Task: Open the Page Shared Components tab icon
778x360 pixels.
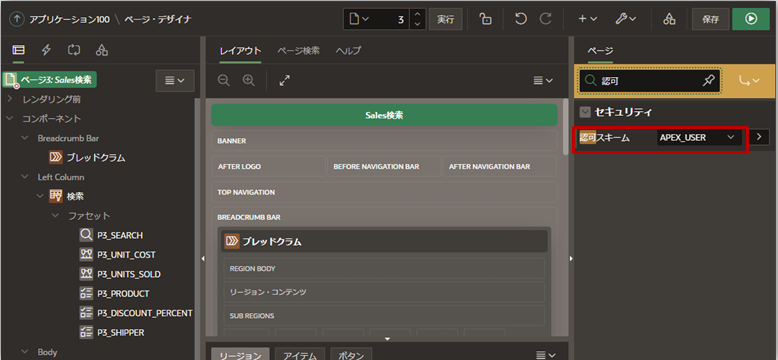Action: coord(102,50)
